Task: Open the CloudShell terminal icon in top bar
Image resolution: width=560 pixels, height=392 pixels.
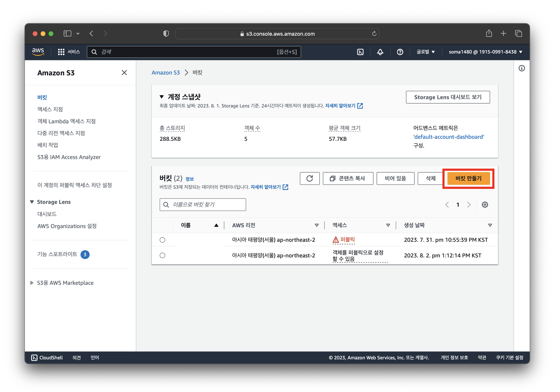Action: coord(360,52)
